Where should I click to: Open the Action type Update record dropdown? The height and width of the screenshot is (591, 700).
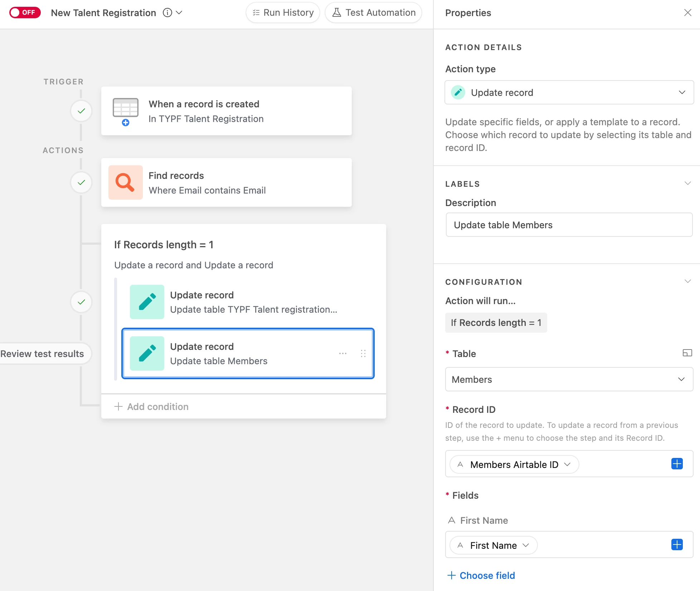tap(569, 92)
